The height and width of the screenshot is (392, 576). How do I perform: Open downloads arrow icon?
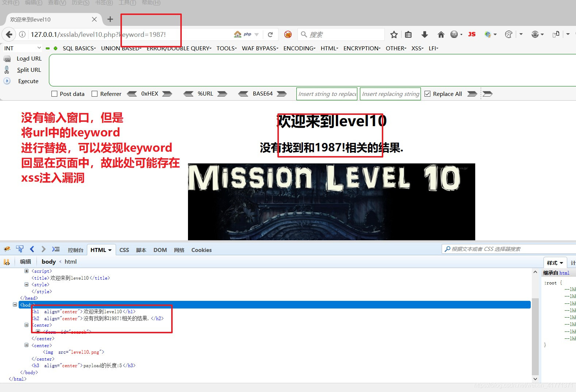pyautogui.click(x=425, y=34)
